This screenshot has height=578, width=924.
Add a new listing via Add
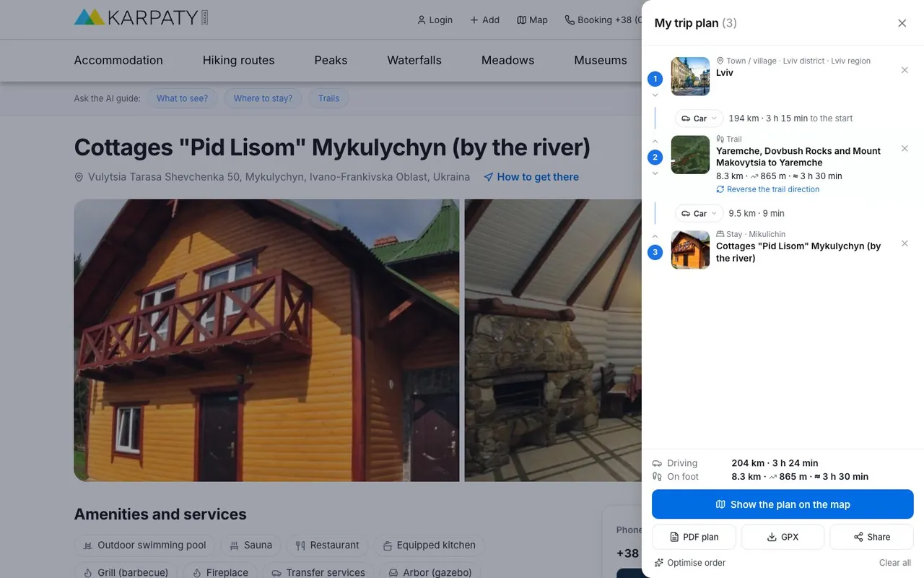coord(484,20)
